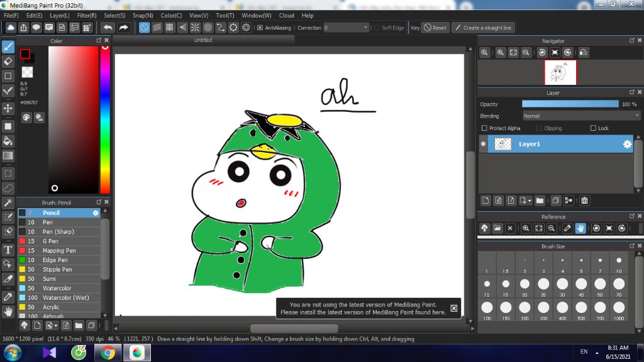Toggle AntiAliasing checkbox

tap(260, 28)
